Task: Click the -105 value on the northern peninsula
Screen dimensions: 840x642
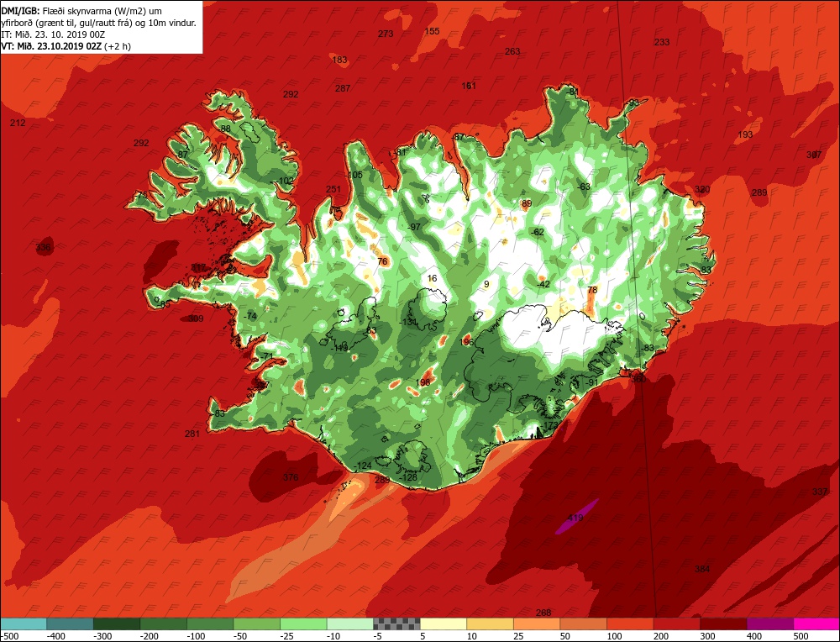Action: (x=354, y=175)
